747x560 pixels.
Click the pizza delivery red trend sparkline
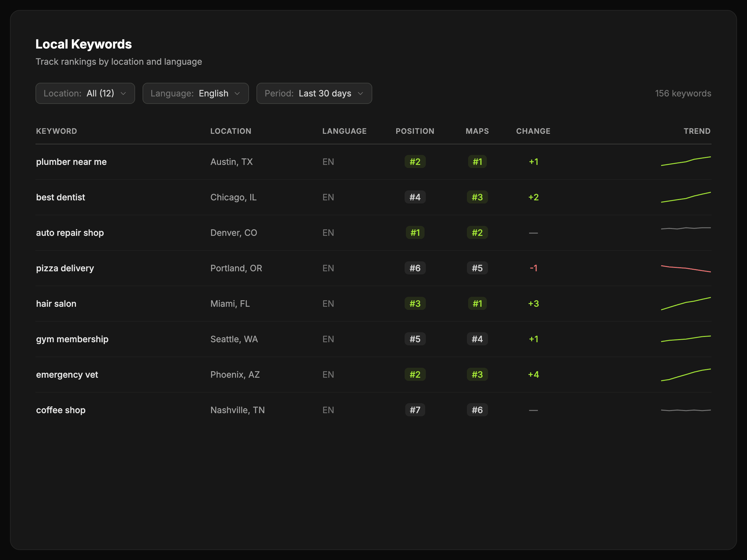[686, 268]
